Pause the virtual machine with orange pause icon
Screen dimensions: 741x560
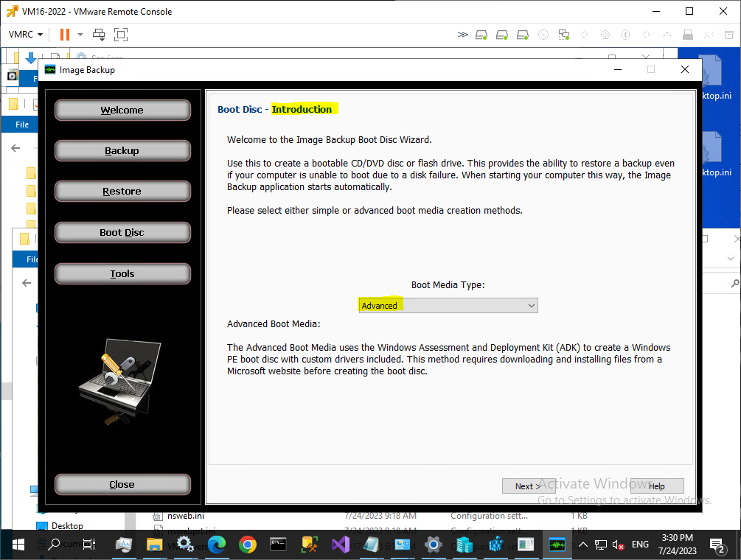pyautogui.click(x=65, y=35)
